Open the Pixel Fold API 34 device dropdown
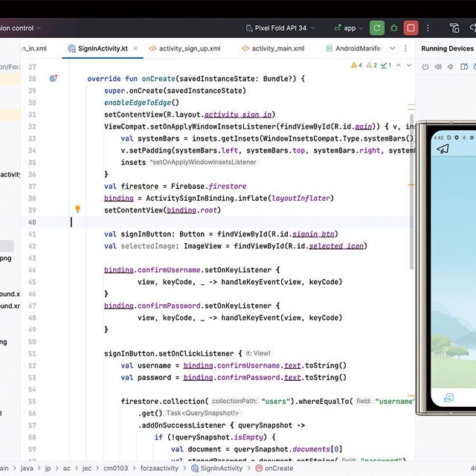 coord(280,28)
